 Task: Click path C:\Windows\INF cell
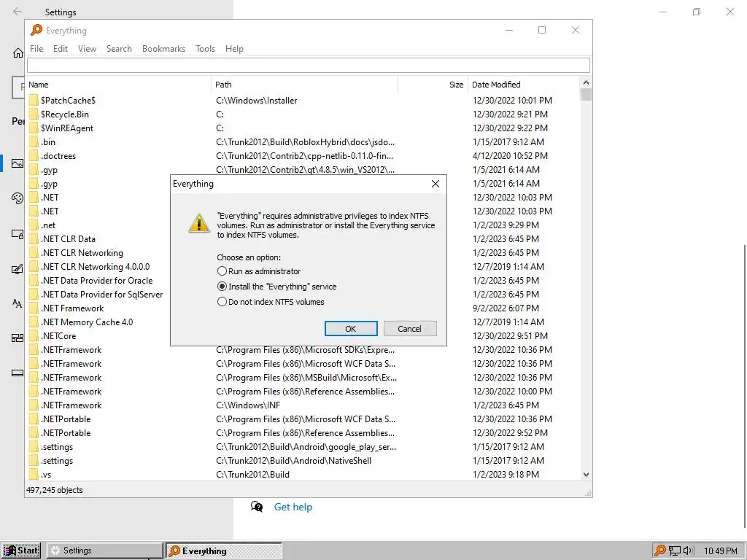(x=248, y=405)
